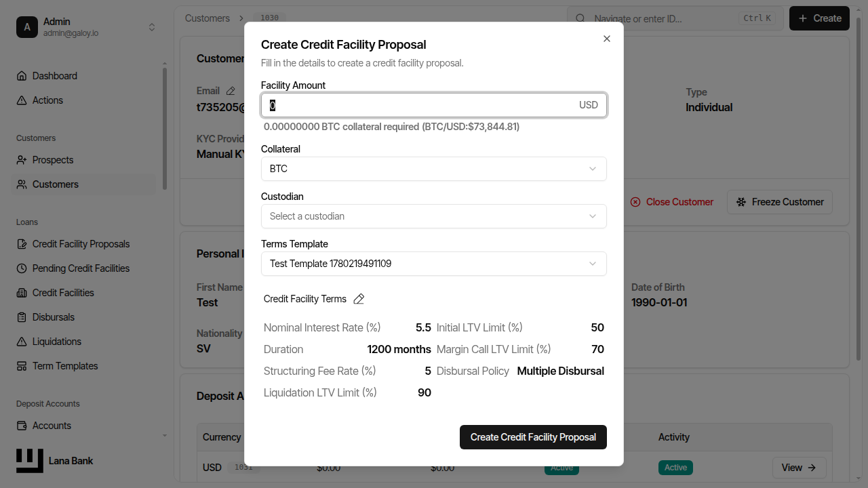868x488 pixels.
Task: Click the Pending Credit Facilities clock icon
Action: tap(22, 268)
